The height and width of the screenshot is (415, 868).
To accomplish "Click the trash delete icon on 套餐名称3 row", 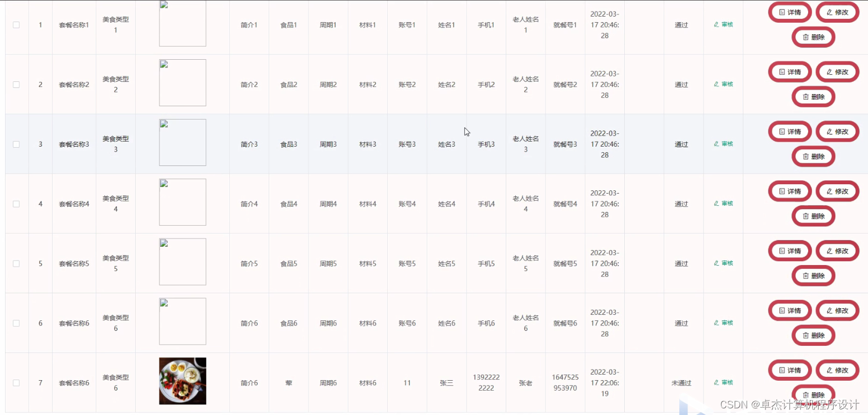I will pos(806,156).
